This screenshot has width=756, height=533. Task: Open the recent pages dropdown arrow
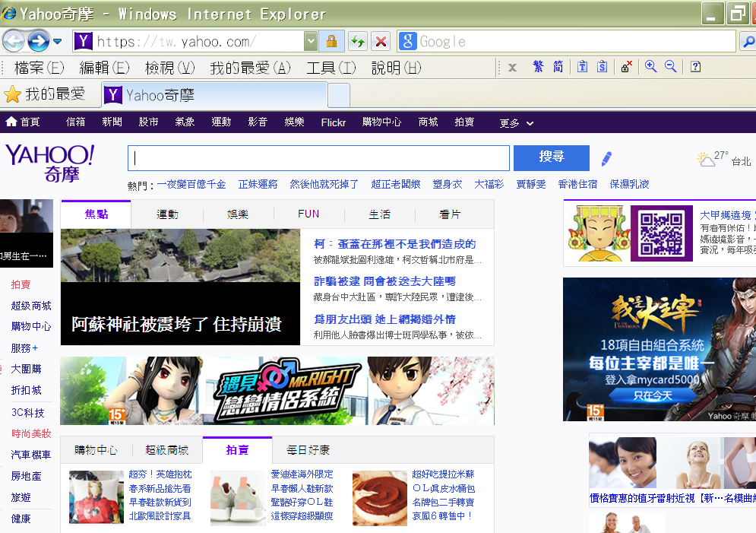pos(58,42)
